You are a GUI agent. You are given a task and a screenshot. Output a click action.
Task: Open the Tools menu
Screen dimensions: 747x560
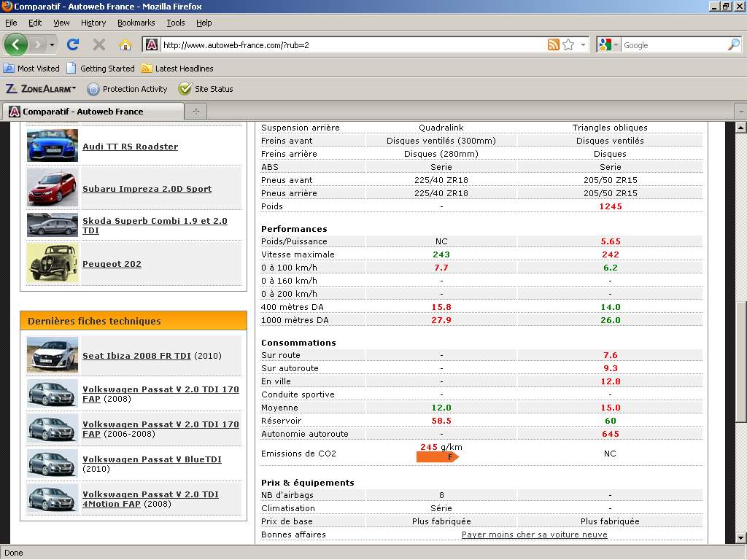(175, 23)
